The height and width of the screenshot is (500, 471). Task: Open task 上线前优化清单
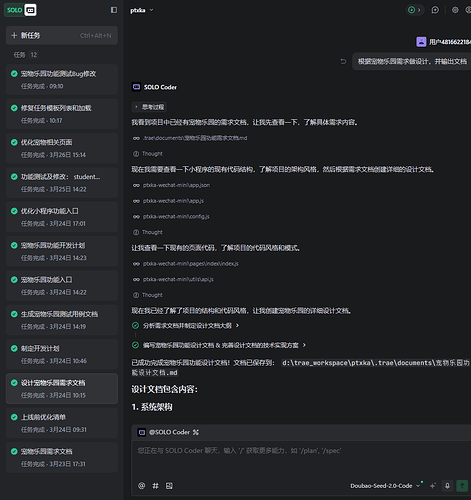pyautogui.click(x=62, y=423)
